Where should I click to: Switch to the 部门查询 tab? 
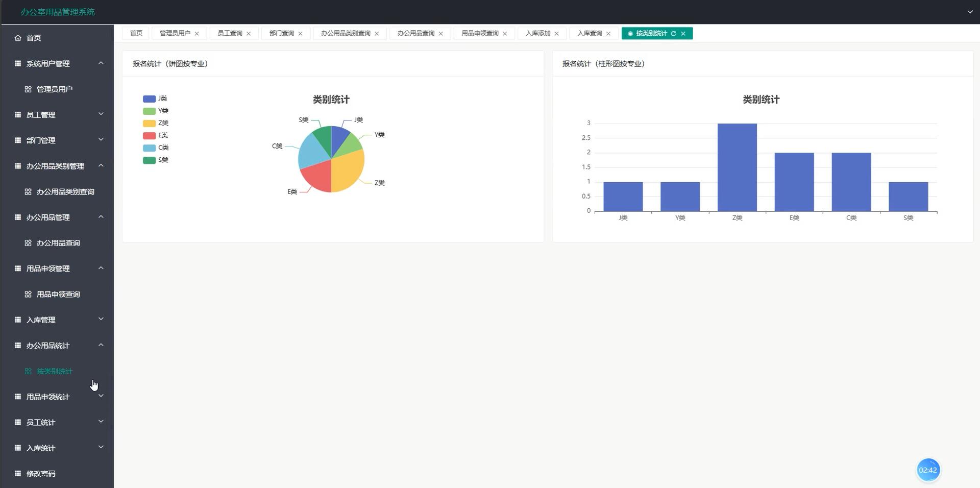(x=281, y=33)
